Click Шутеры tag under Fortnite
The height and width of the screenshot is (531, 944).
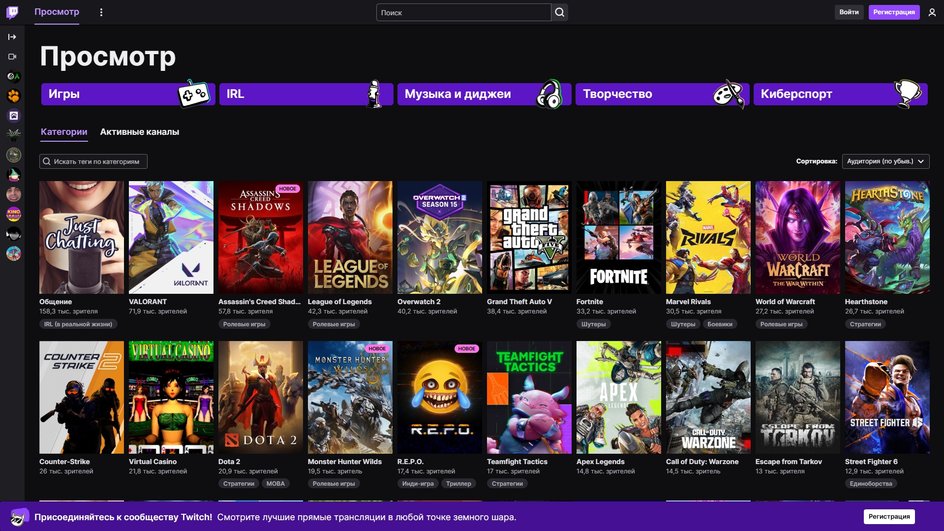click(x=594, y=324)
